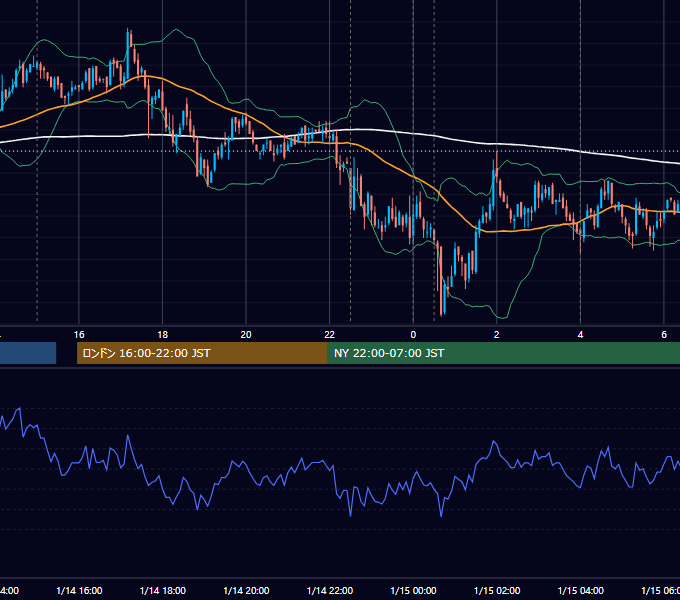Click the hour label 16 on price axis
The width and height of the screenshot is (680, 600).
[79, 335]
